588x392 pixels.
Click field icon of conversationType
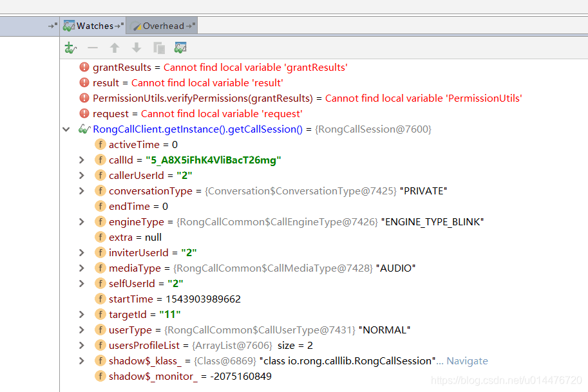[100, 191]
